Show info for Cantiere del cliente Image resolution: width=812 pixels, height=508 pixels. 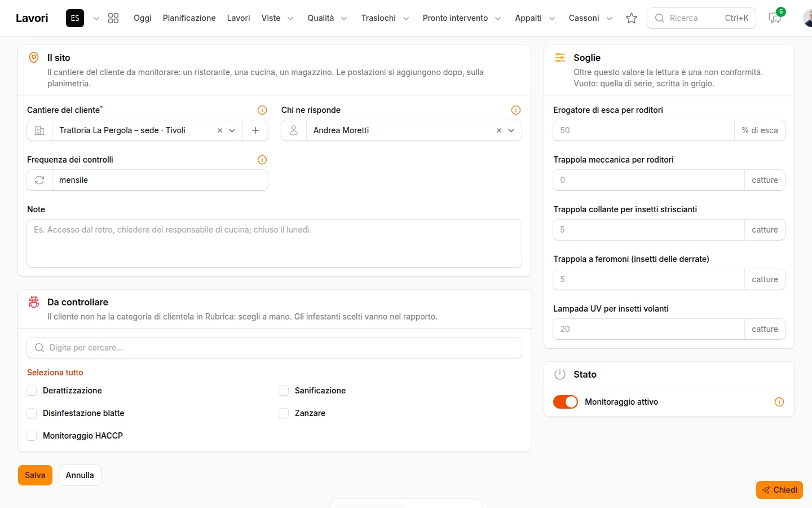point(262,110)
